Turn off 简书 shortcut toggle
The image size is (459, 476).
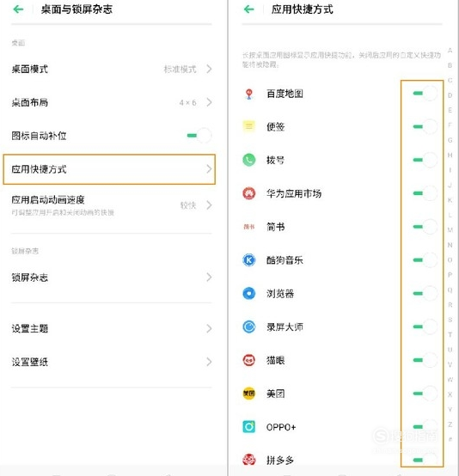point(425,227)
